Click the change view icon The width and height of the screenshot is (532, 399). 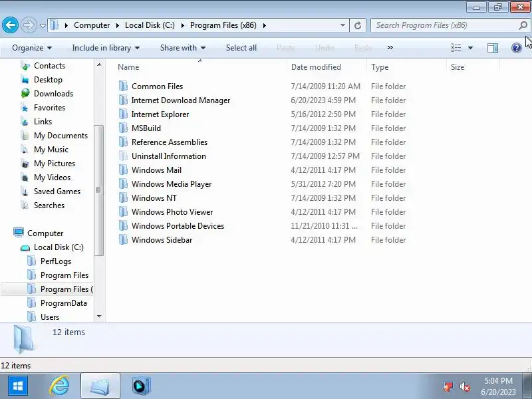(x=456, y=48)
